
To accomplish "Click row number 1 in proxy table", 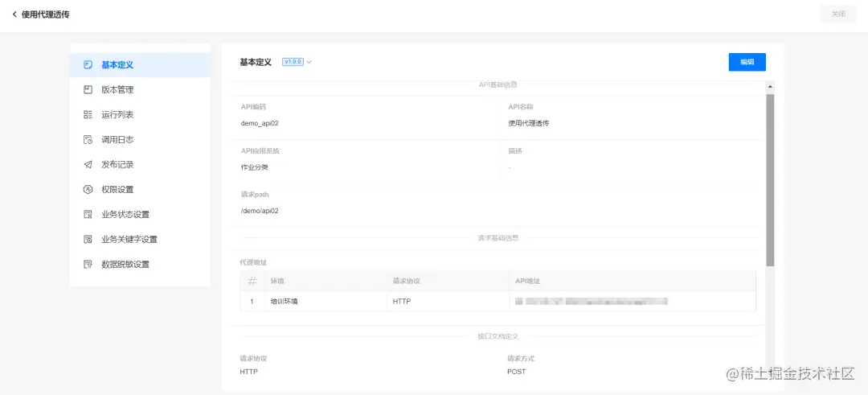I will click(252, 302).
